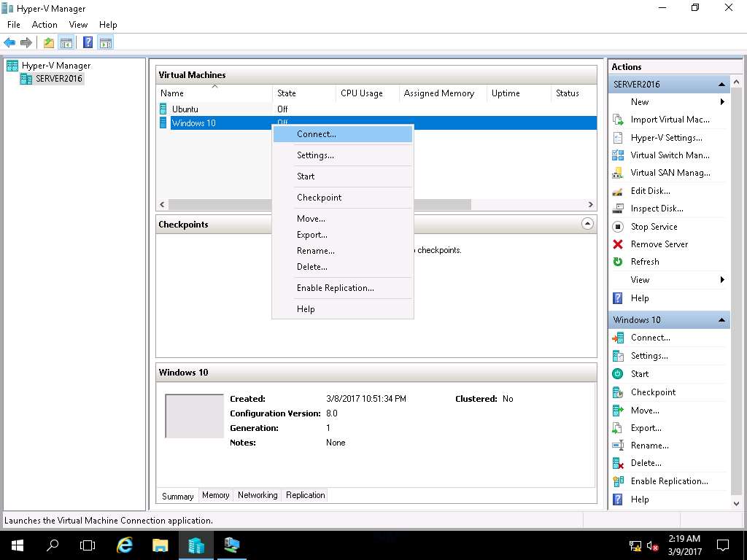Click the Import Virtual Machine icon
747x560 pixels.
[618, 120]
